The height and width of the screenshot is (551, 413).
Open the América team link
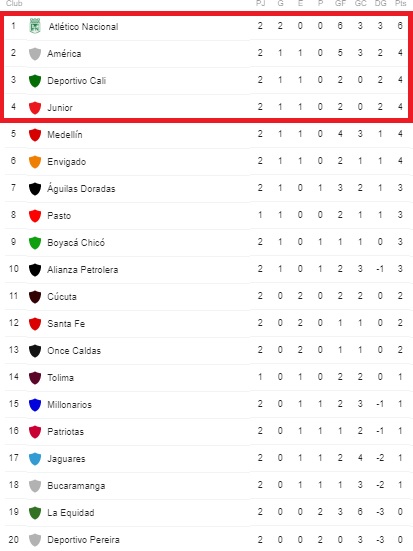tap(64, 54)
